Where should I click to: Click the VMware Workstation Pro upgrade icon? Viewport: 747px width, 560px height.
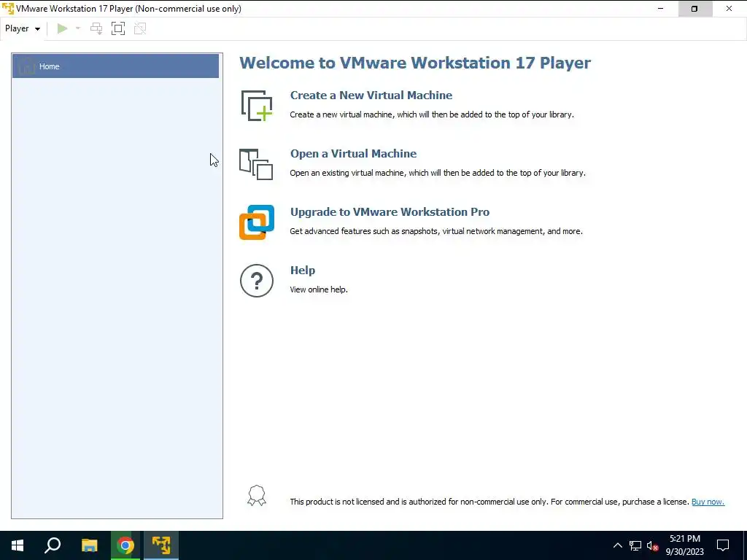pyautogui.click(x=257, y=222)
